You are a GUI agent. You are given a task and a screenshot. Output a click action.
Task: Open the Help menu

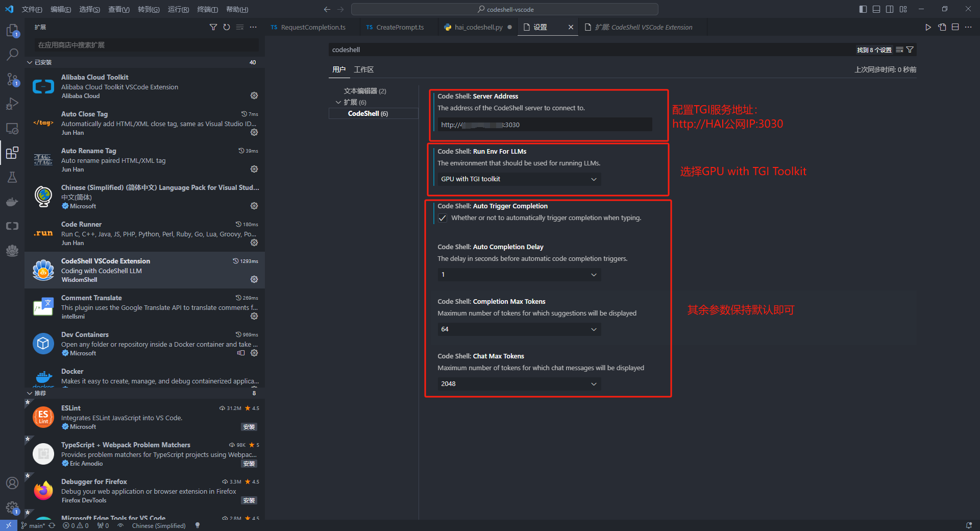pos(237,9)
